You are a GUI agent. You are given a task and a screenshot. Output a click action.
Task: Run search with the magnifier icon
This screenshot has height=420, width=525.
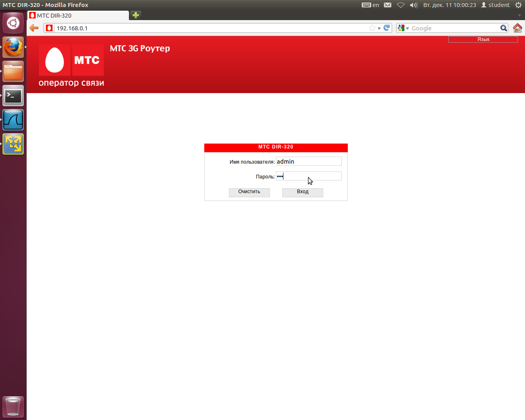pyautogui.click(x=504, y=28)
